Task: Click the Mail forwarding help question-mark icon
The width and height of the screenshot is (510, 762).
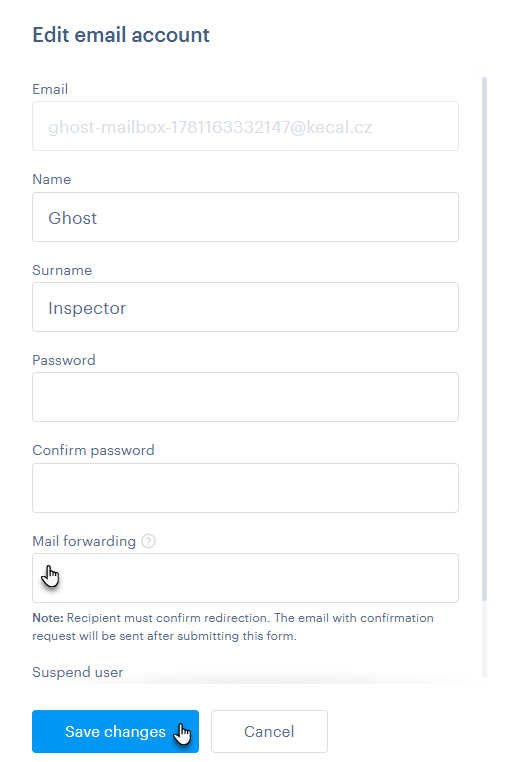Action: pos(148,541)
